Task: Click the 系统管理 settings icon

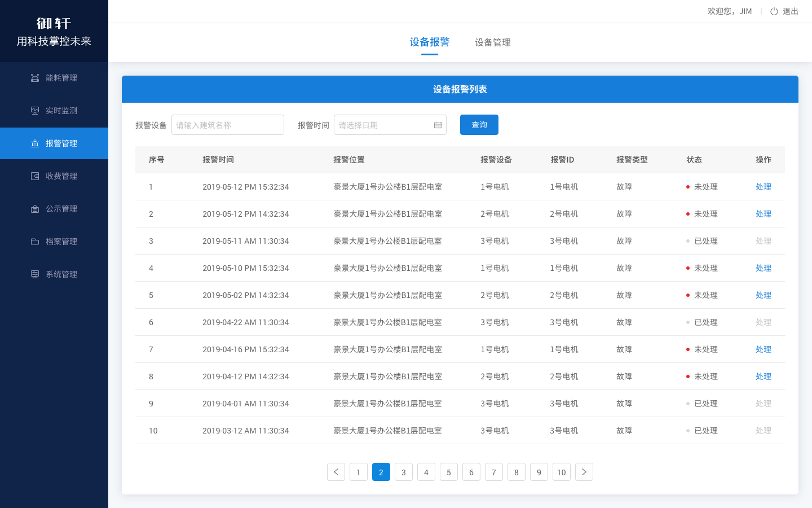Action: [x=35, y=274]
